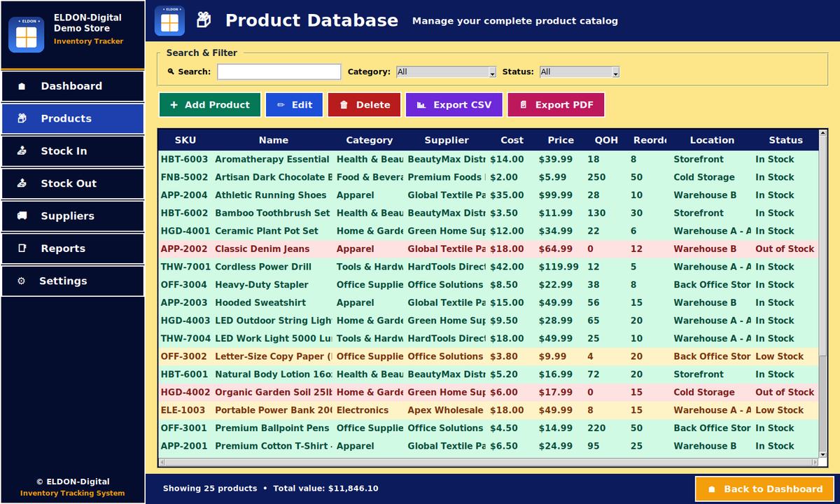This screenshot has width=840, height=504.
Task: Sort by the Cost column header
Action: (x=512, y=140)
